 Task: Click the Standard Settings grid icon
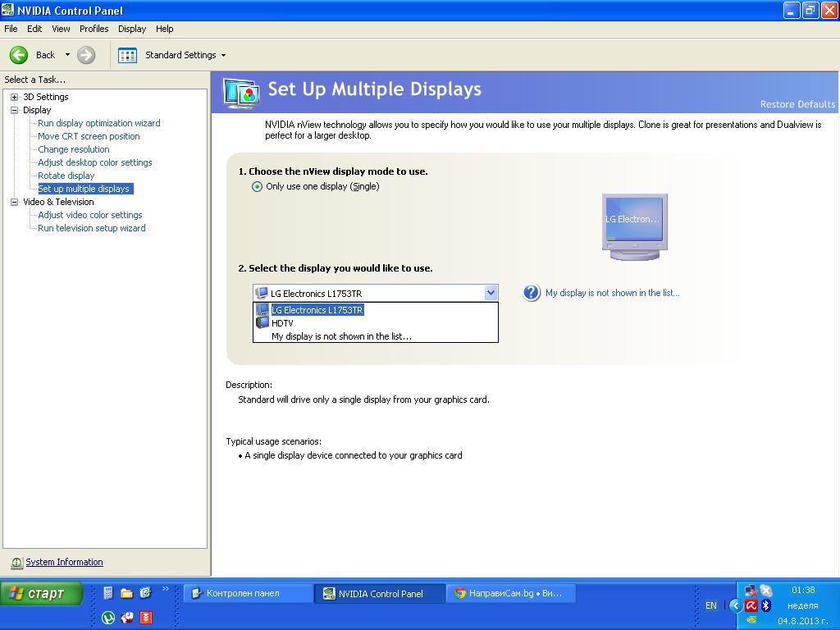point(127,55)
